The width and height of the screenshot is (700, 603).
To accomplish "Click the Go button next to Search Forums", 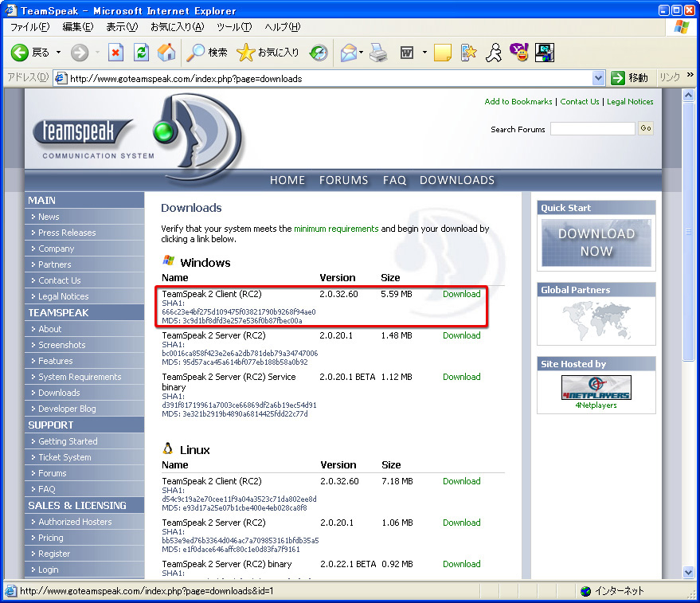I will pyautogui.click(x=646, y=128).
